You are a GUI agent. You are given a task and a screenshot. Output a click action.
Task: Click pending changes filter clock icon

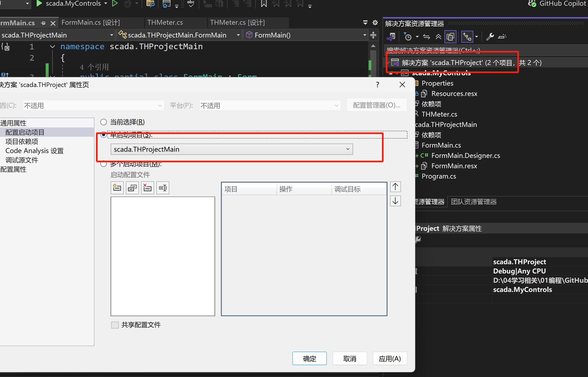point(408,36)
